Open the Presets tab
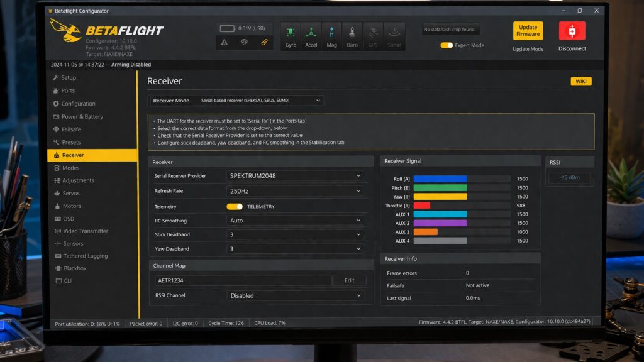 click(x=71, y=142)
